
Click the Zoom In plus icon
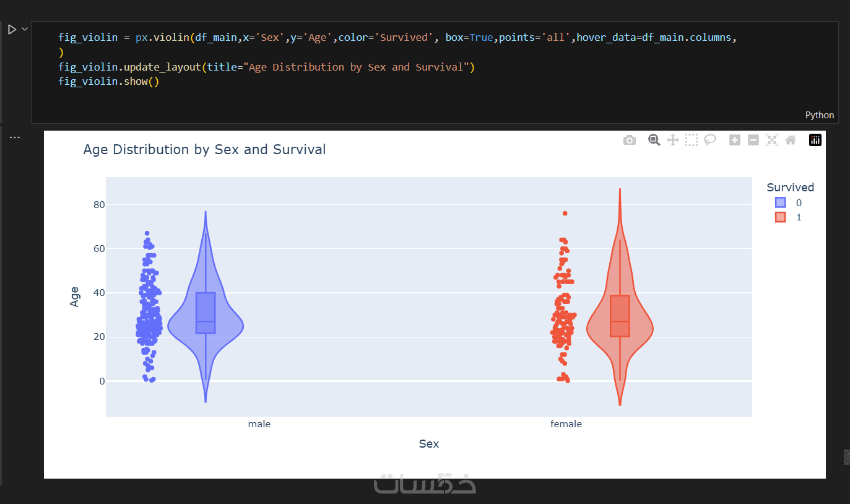(735, 140)
